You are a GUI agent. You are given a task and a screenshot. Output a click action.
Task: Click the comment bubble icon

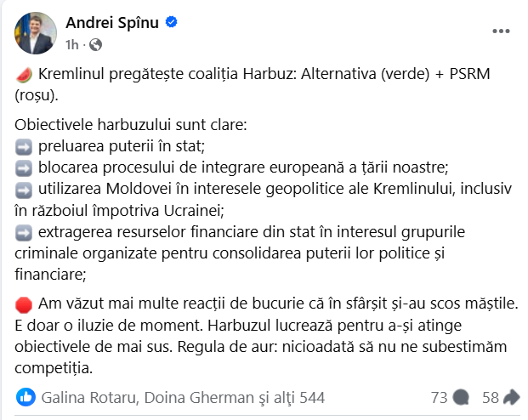(x=461, y=397)
